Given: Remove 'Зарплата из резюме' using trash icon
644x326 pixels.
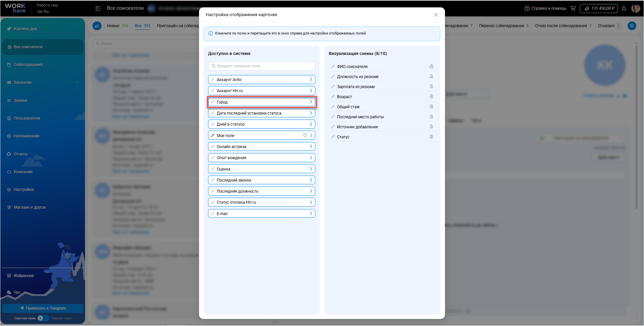Looking at the screenshot, I should click(x=431, y=86).
